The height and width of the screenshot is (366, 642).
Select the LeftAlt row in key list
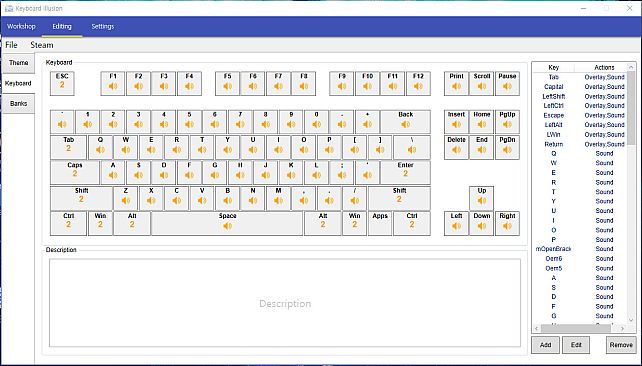579,125
